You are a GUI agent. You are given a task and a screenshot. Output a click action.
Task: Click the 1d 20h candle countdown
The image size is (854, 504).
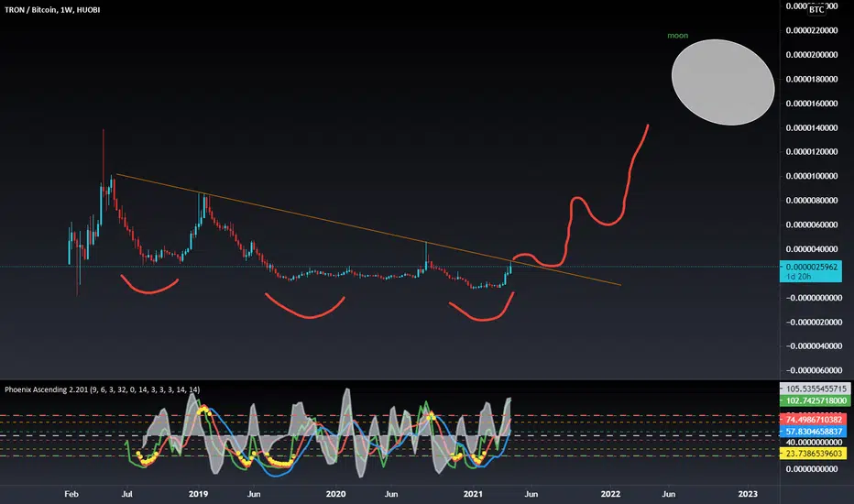click(x=798, y=277)
